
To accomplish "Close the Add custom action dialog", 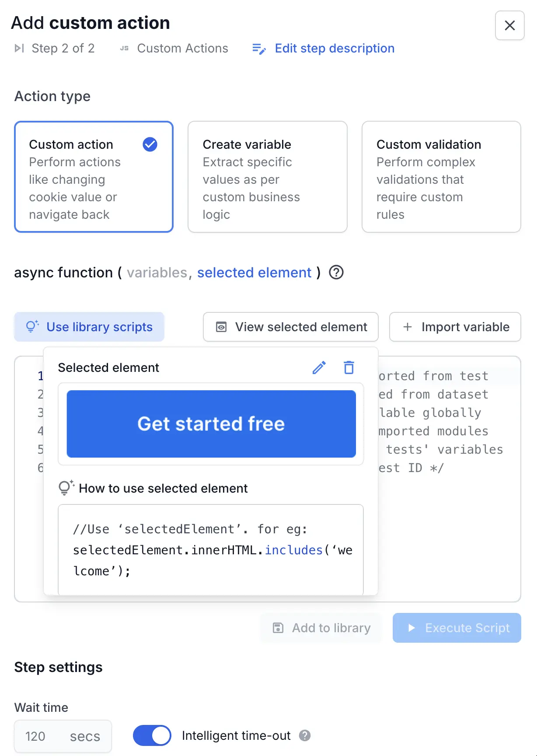I will pyautogui.click(x=509, y=25).
